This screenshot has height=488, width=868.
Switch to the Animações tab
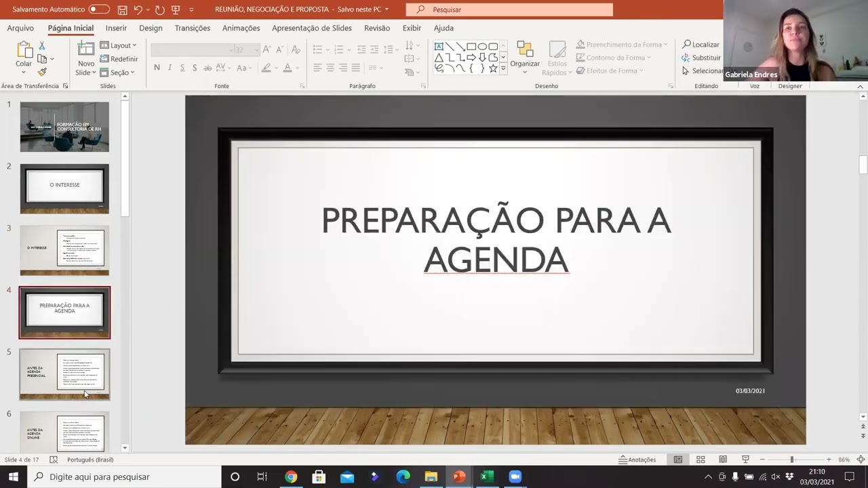(x=241, y=28)
